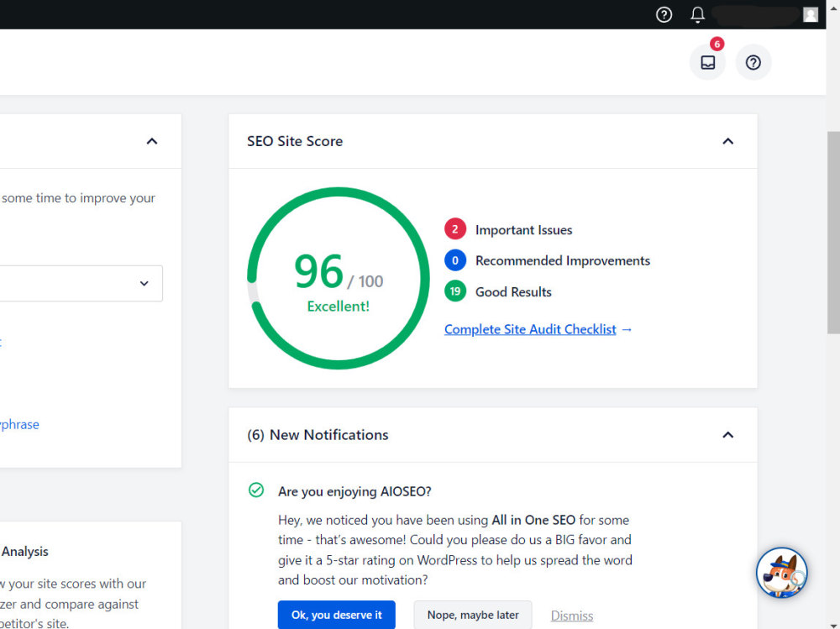Click the partially visible keyphrase link
840x629 pixels.
(x=19, y=424)
